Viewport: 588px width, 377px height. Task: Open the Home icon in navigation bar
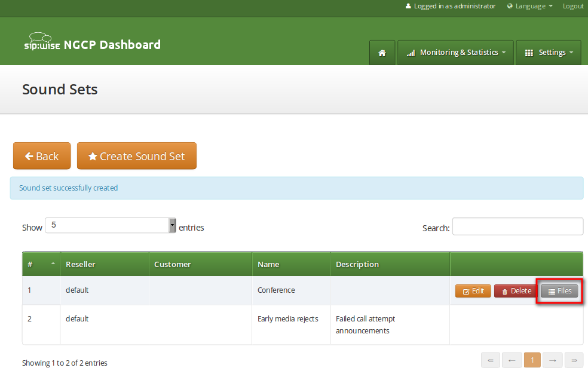(382, 53)
